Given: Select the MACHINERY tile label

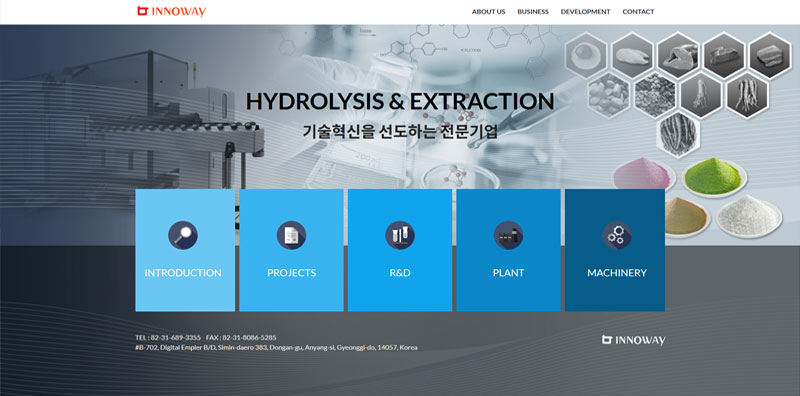Looking at the screenshot, I should [617, 273].
